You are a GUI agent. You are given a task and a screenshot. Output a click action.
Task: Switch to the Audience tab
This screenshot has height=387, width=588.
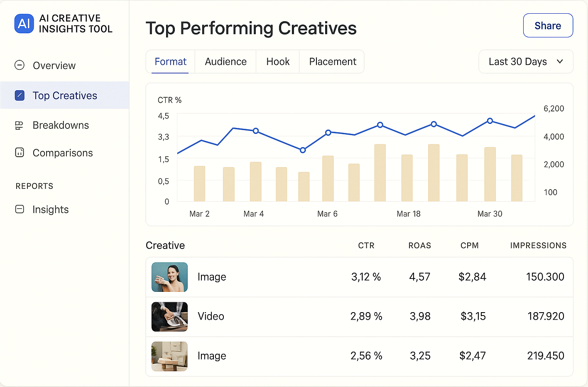coord(225,62)
